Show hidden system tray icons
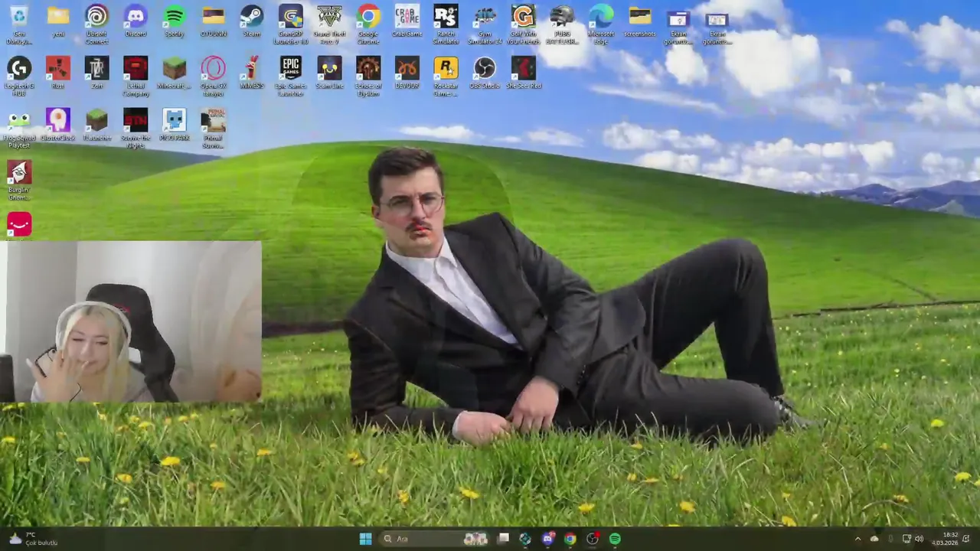 (x=857, y=539)
